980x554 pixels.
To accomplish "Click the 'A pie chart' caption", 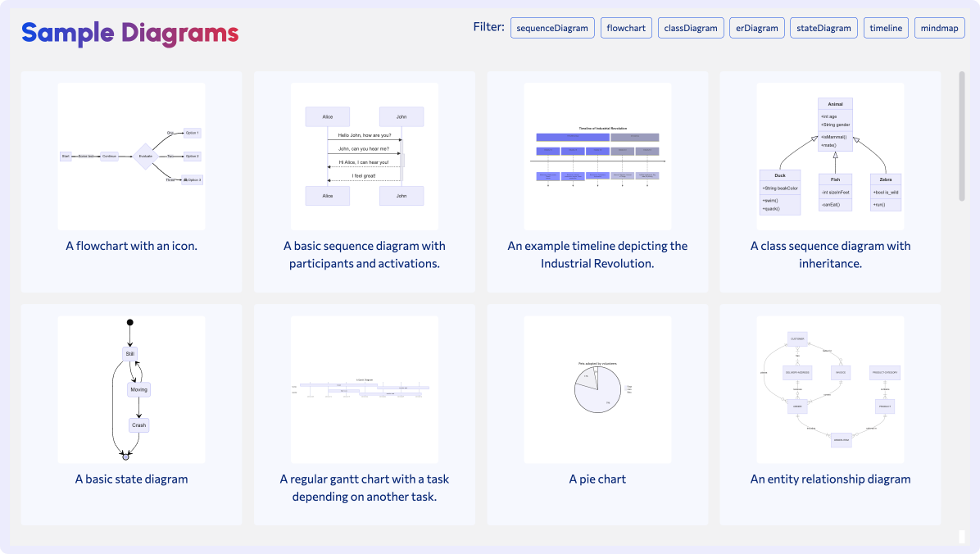I will coord(597,479).
